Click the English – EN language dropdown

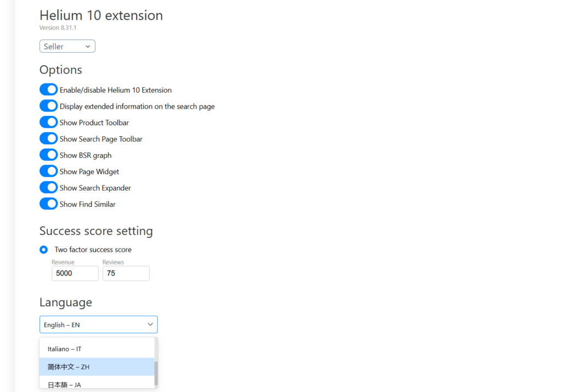(x=93, y=324)
